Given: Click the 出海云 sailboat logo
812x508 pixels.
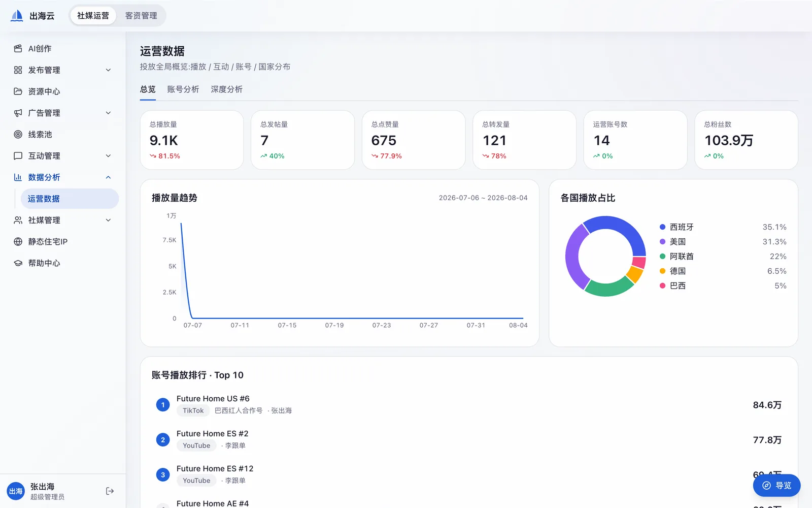Looking at the screenshot, I should (17, 16).
